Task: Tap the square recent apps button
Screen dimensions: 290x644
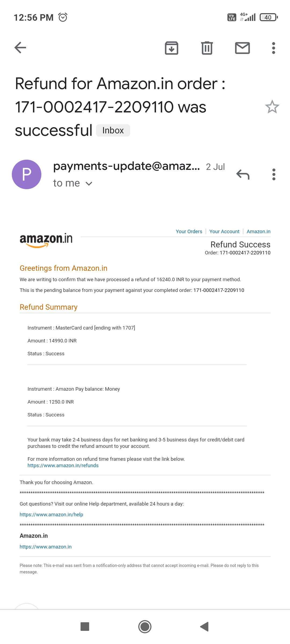Action: click(85, 627)
